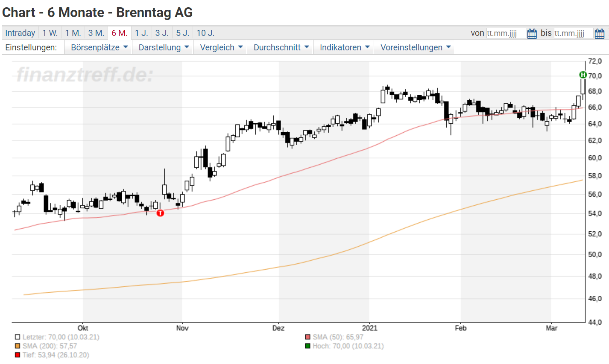609x364 pixels.
Task: Click legend text 'Letzter: 70,00 (10.03.21)'
Action: tap(61, 337)
